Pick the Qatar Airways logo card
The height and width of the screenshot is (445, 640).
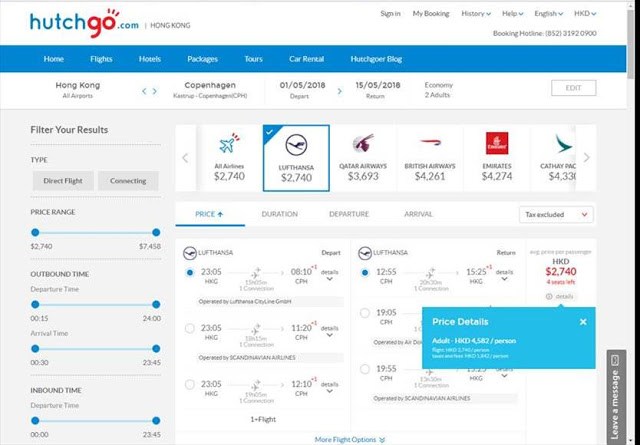[x=363, y=158]
